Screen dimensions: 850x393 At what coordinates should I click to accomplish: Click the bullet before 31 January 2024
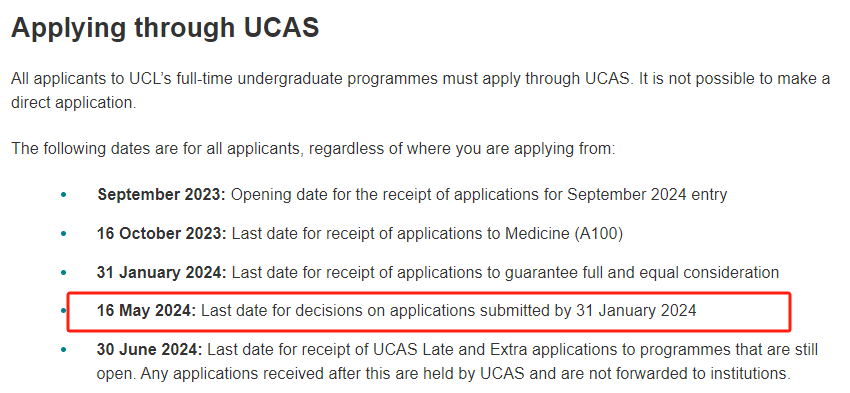64,273
